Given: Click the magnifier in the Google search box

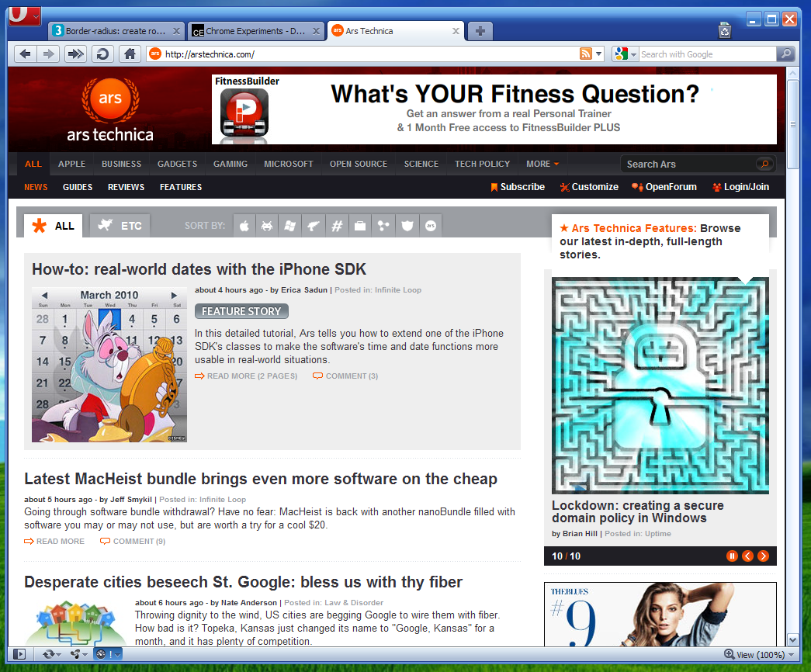Looking at the screenshot, I should click(785, 54).
